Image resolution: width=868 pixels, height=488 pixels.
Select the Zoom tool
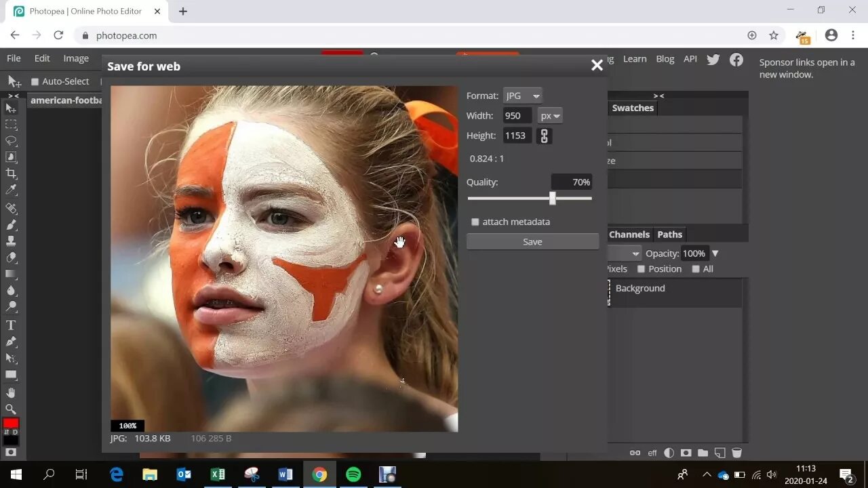[x=10, y=409]
